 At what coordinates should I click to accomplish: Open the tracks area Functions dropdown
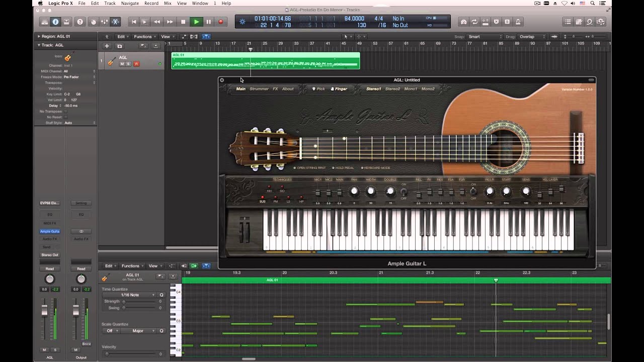(144, 37)
